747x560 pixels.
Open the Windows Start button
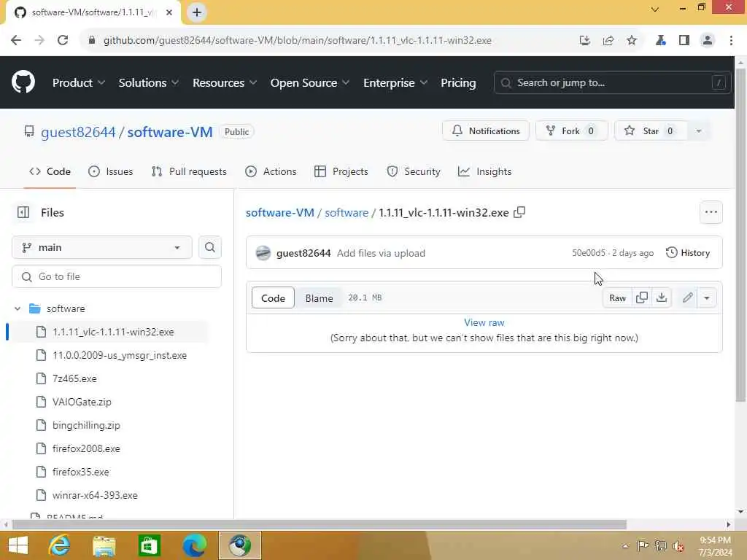tap(18, 545)
